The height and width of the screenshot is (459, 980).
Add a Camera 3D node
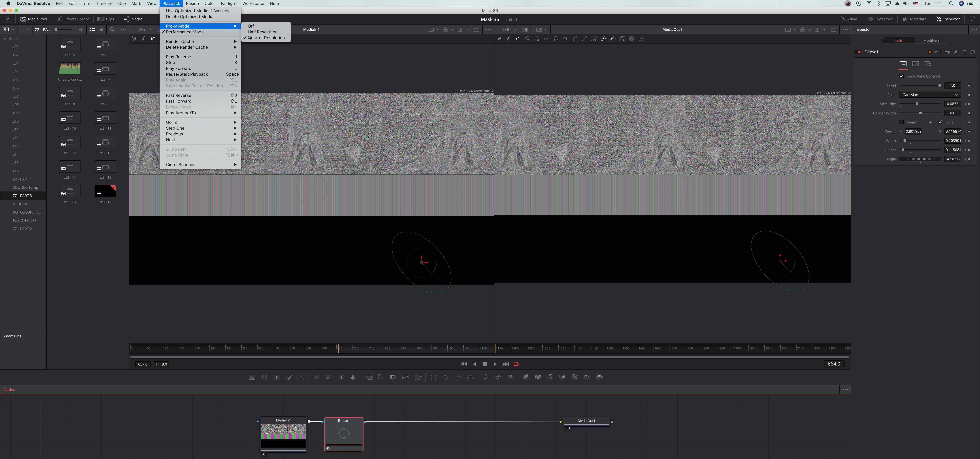point(575,377)
